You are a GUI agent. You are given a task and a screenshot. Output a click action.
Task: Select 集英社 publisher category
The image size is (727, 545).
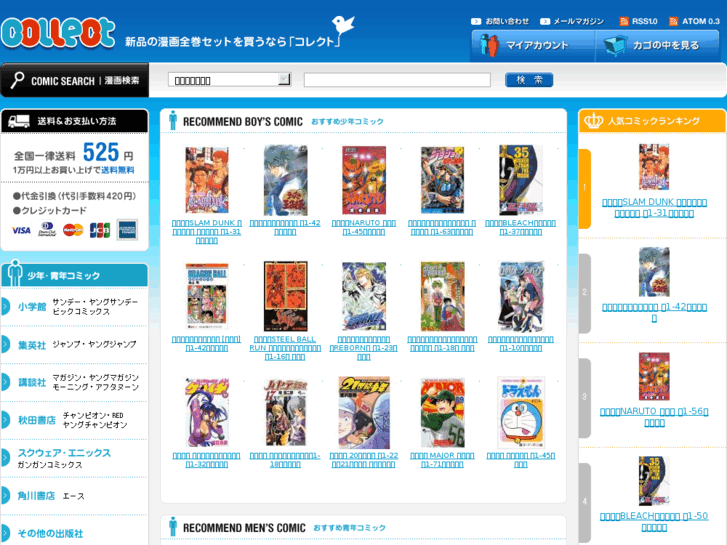(32, 345)
